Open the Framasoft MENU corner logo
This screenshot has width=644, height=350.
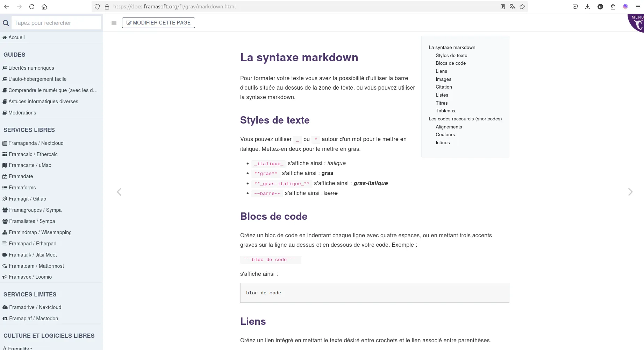pos(636,23)
